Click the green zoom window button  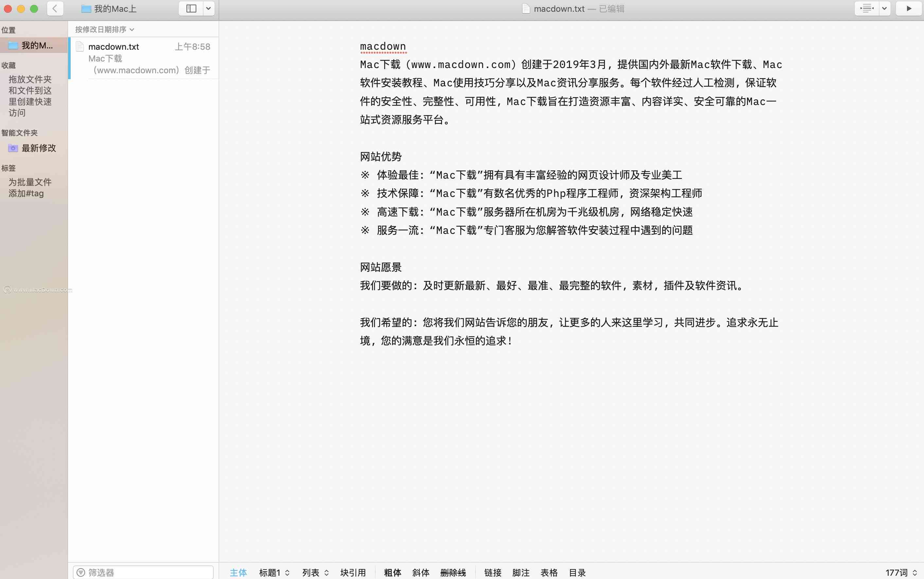[x=34, y=9]
